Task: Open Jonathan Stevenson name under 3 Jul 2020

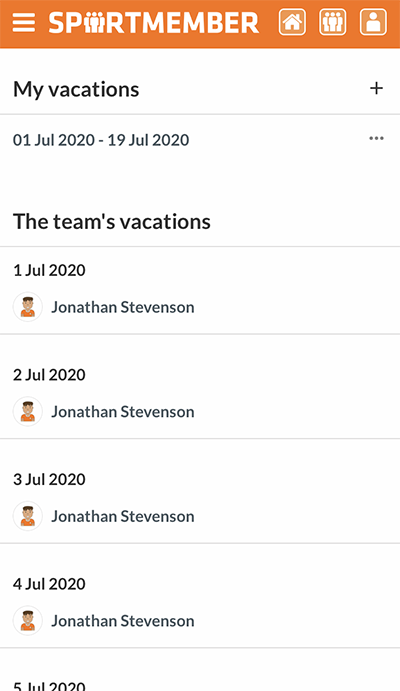Action: 122,516
